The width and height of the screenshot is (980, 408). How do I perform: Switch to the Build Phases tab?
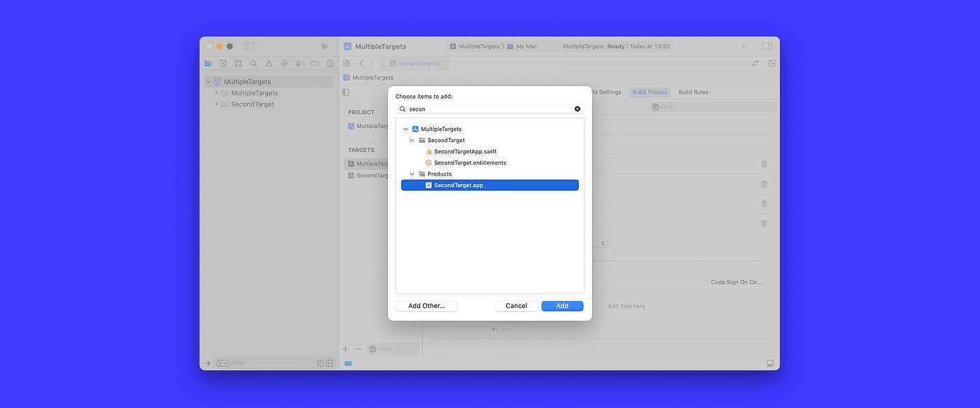coord(650,92)
